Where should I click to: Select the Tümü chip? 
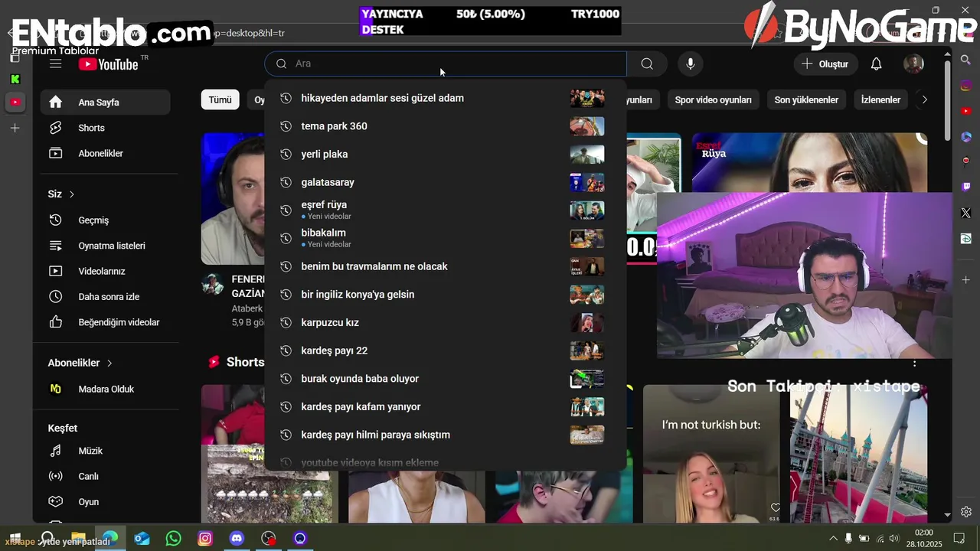click(220, 99)
